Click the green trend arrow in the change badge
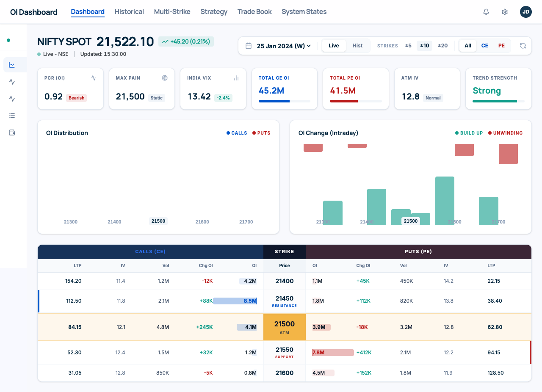 tap(165, 41)
